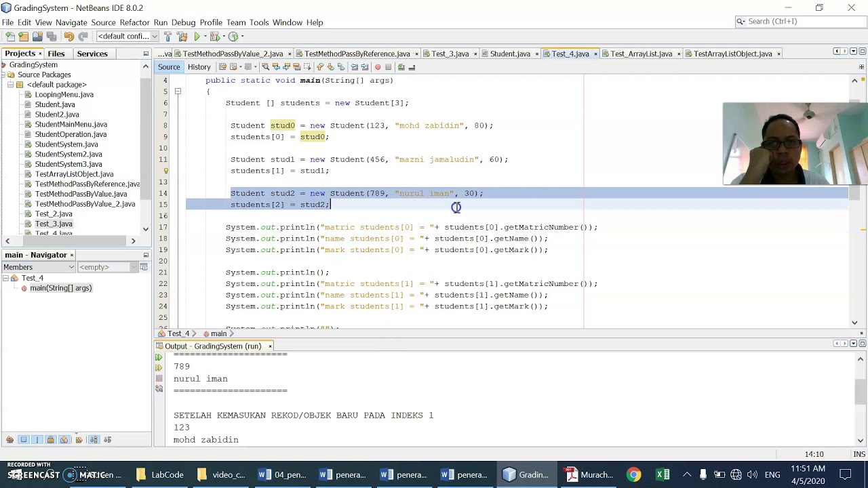Toggle Show Inner Classes in Navigator
Screen dimensions: 868x488
click(x=64, y=440)
